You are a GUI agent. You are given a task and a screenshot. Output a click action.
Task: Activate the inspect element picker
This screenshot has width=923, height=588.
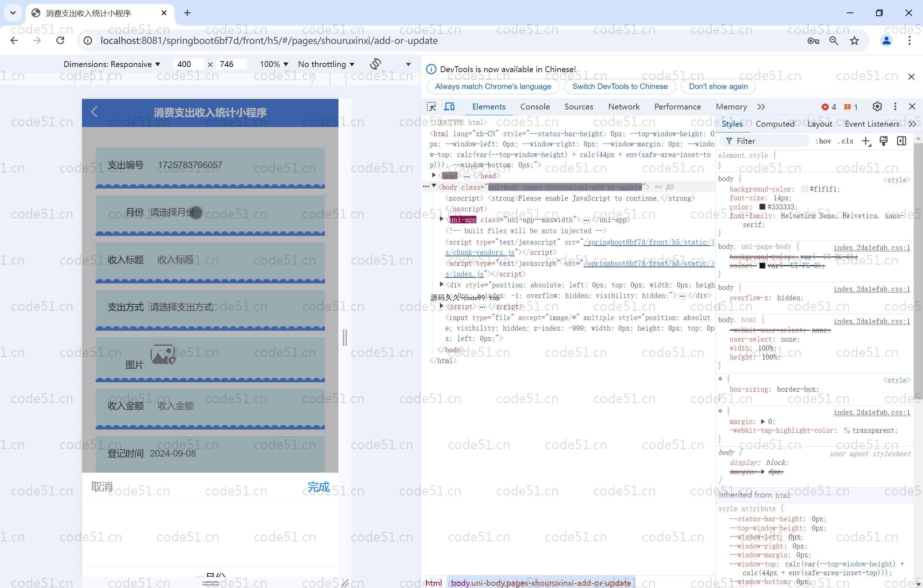(x=431, y=107)
